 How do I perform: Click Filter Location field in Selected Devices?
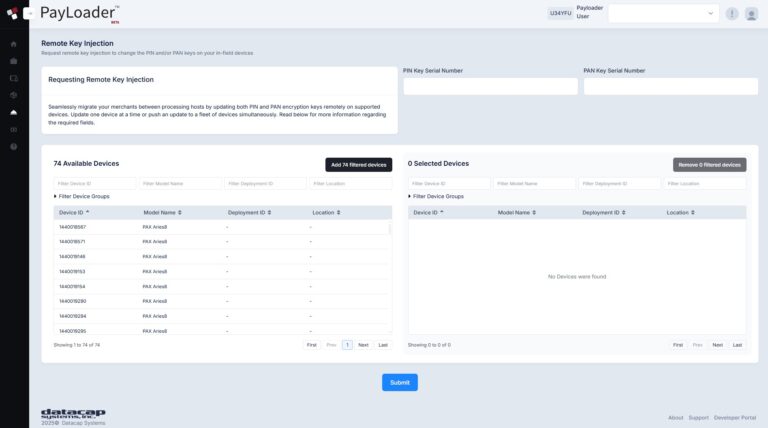tap(705, 184)
